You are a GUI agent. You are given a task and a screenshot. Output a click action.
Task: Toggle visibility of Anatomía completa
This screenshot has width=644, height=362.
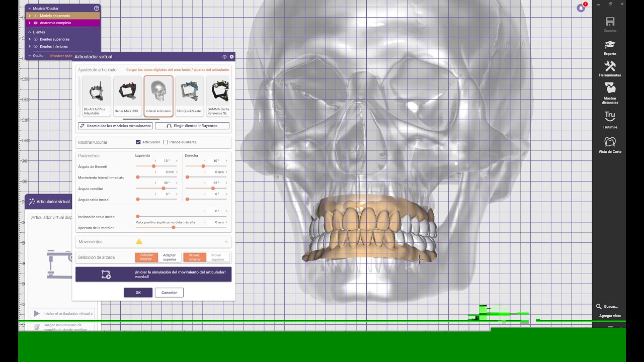36,23
